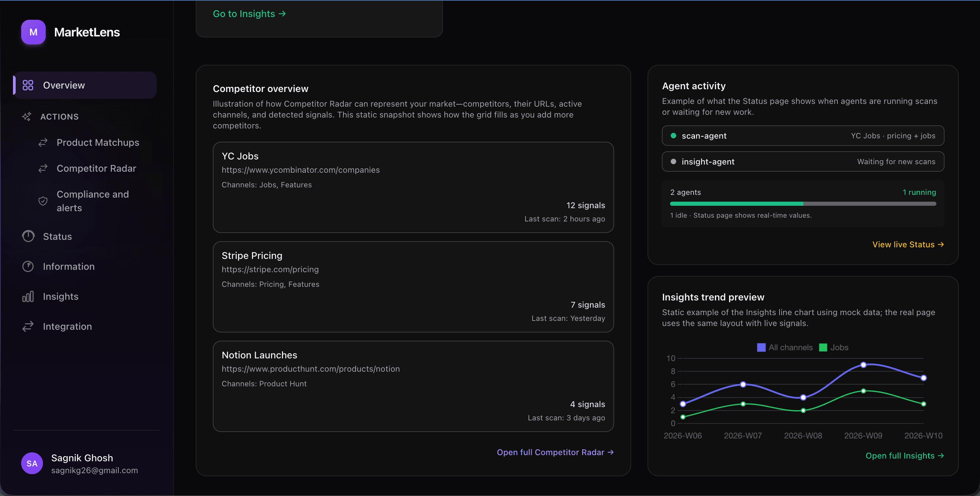The width and height of the screenshot is (980, 496).
Task: Click the Overview grid icon in the sidebar
Action: (28, 85)
